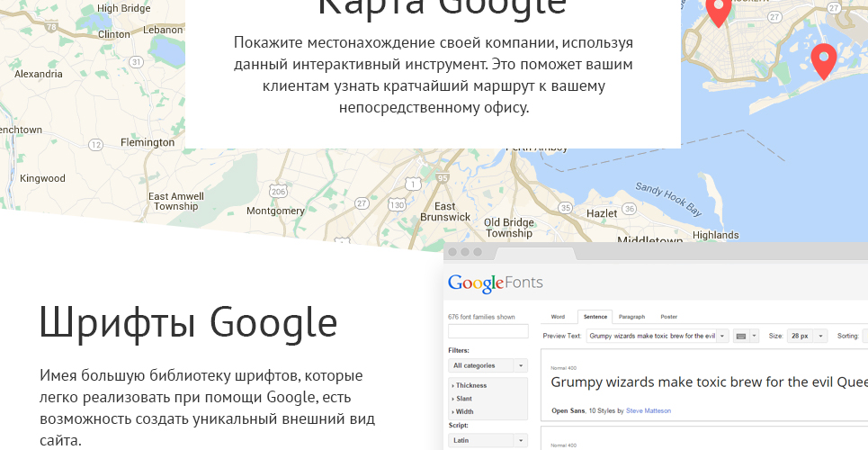Click the Kingwood map label
Screen dimensions: 868x450
pyautogui.click(x=42, y=178)
